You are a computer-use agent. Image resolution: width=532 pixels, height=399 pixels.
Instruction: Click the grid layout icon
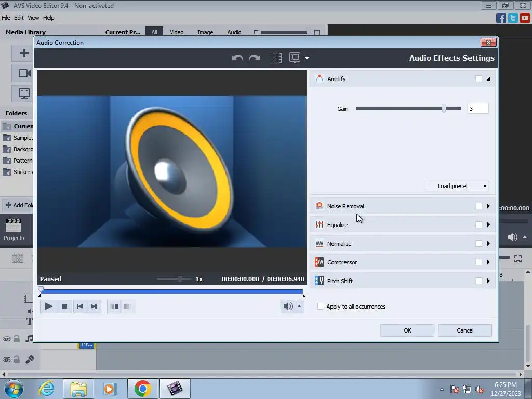pos(276,58)
